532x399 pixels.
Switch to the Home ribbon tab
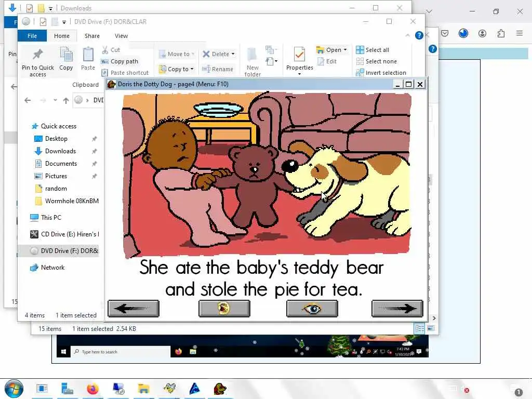coord(62,36)
